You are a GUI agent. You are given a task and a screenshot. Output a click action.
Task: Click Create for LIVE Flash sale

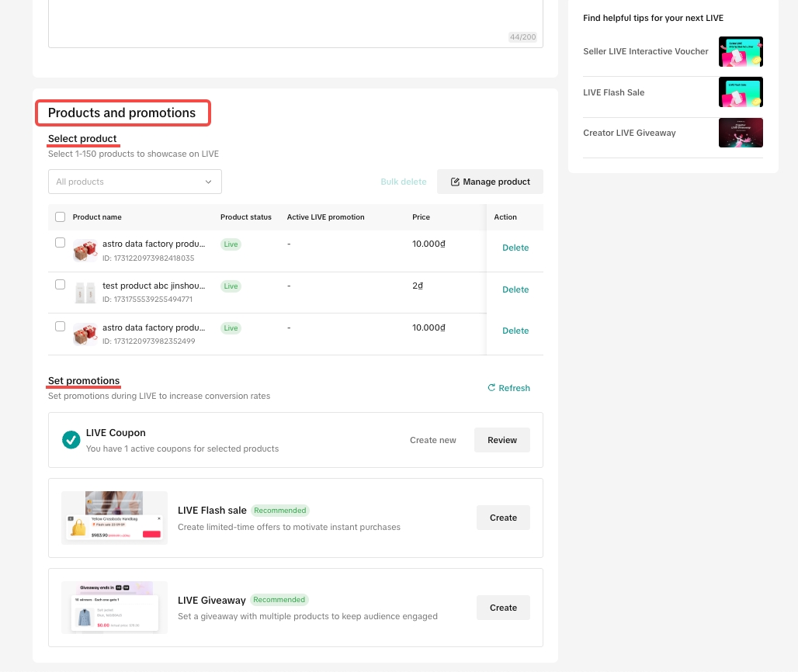coord(503,518)
